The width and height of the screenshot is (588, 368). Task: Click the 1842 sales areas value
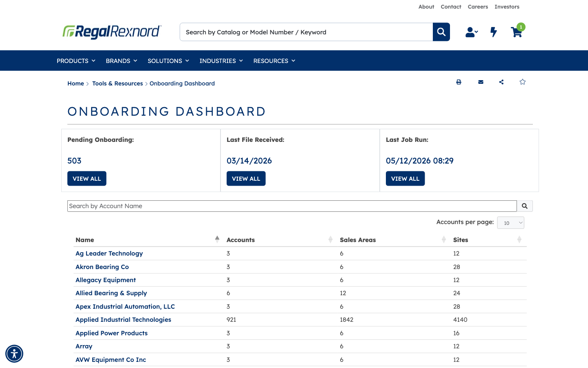tap(347, 320)
